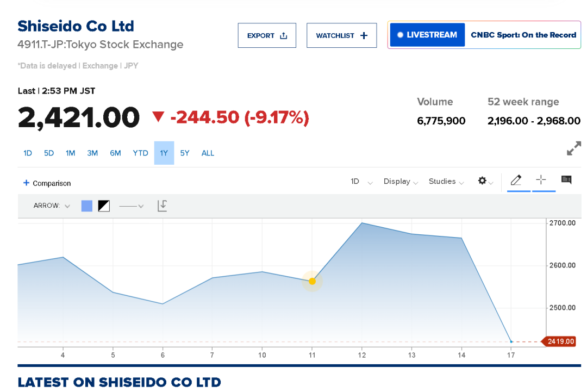587x392 pixels.
Task: Toggle the crosshair cursor
Action: point(541,181)
